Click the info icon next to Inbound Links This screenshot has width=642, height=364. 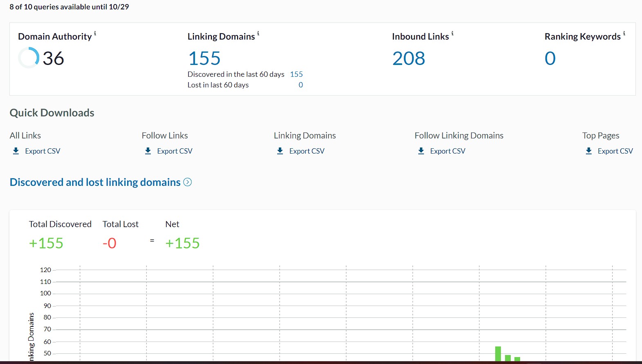tap(452, 33)
